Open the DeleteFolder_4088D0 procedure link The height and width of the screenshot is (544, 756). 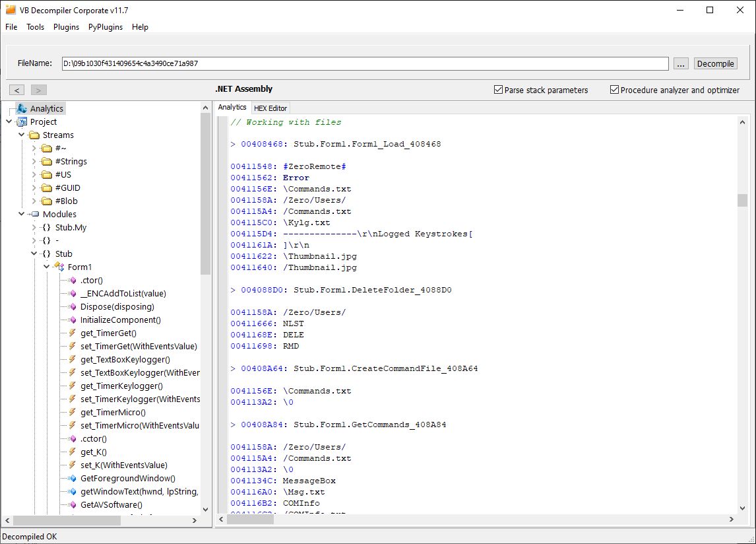click(373, 290)
